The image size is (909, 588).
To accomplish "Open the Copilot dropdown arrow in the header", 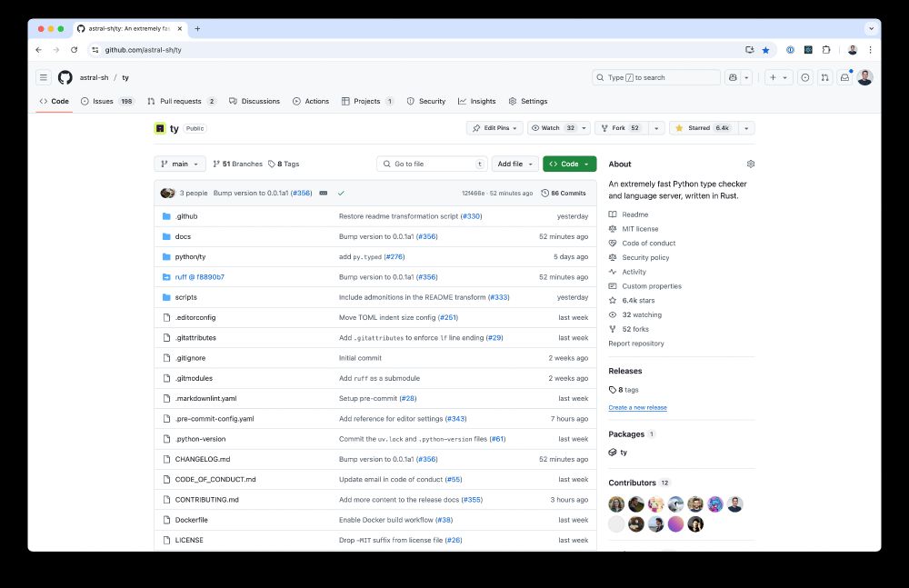I will (x=746, y=77).
